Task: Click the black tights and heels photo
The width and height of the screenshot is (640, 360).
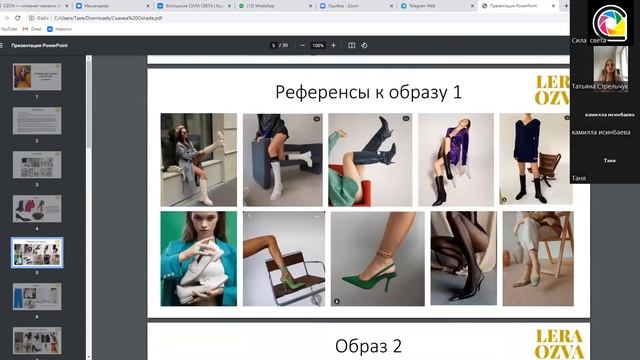Action: (464, 258)
